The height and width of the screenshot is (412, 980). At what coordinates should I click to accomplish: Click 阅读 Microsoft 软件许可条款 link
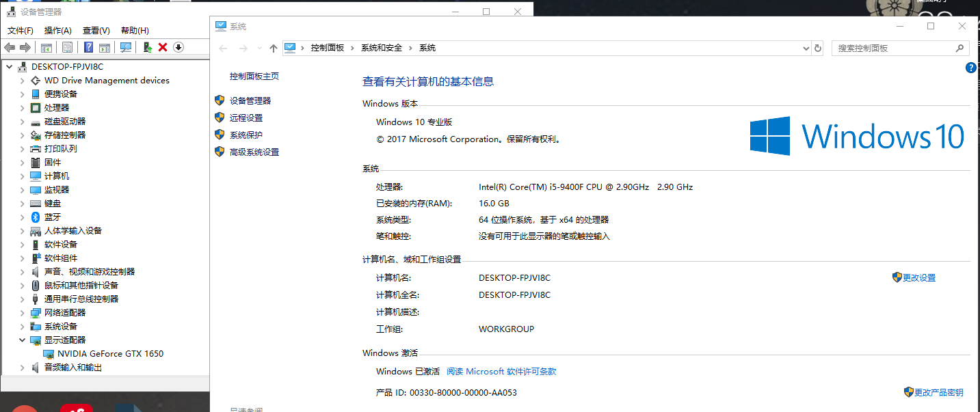501,372
